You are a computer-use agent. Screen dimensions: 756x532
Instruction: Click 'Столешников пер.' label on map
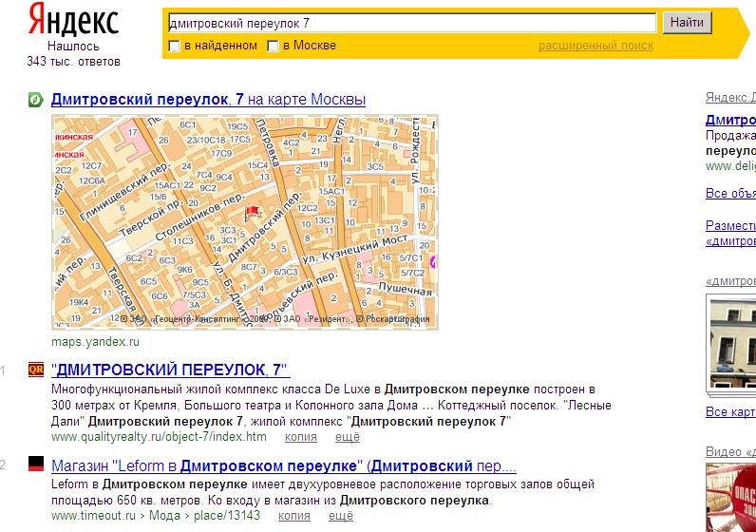click(x=200, y=217)
